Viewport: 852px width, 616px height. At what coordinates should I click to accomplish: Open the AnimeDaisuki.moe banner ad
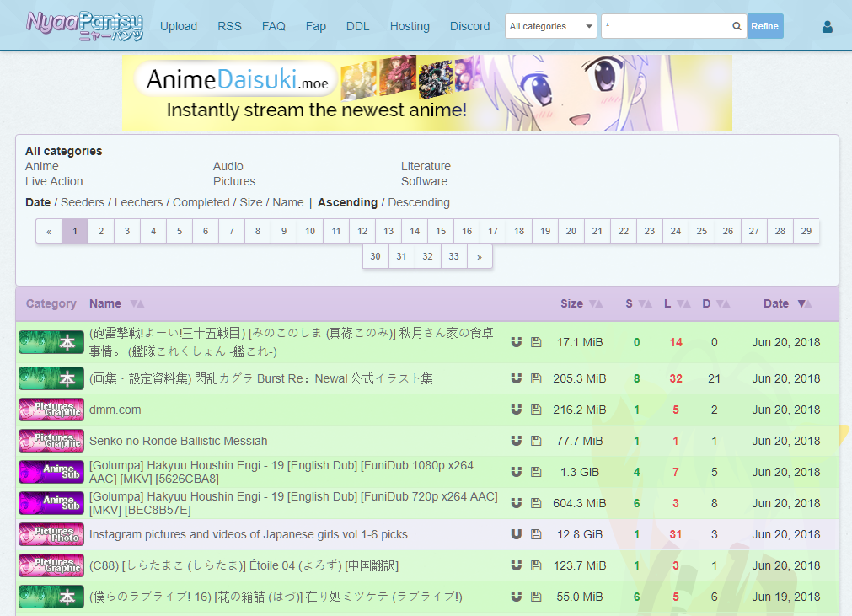pyautogui.click(x=427, y=93)
